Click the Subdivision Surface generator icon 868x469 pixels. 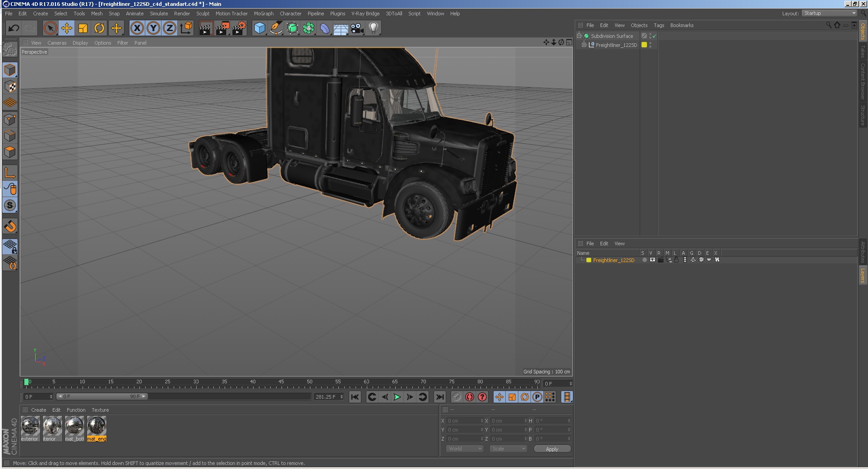pyautogui.click(x=292, y=28)
